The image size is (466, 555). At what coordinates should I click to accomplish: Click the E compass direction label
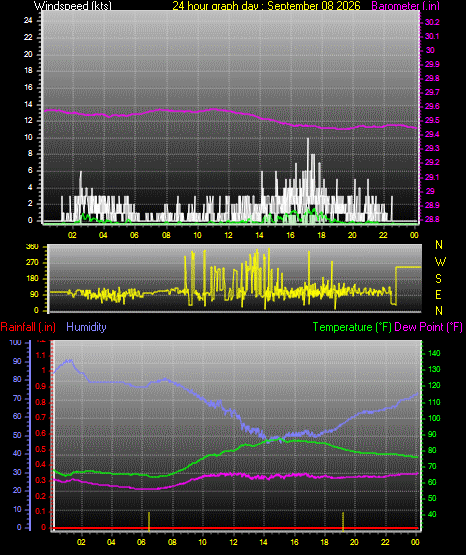(x=438, y=294)
